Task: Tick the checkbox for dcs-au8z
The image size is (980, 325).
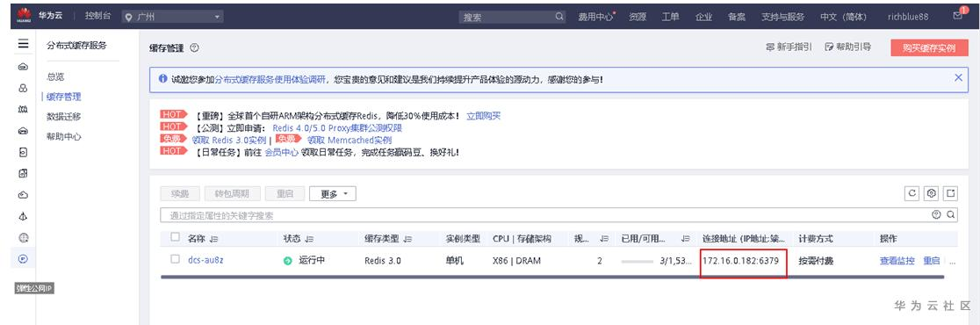Action: tap(175, 259)
